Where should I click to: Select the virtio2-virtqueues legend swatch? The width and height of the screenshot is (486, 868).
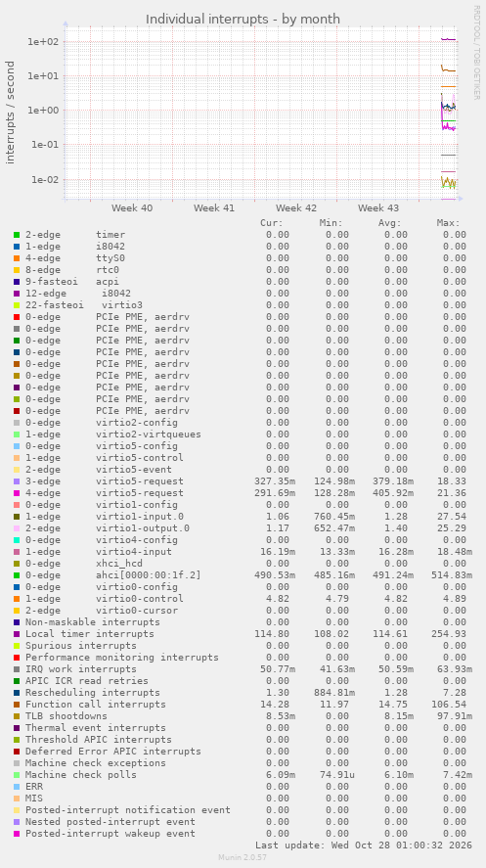[17, 434]
